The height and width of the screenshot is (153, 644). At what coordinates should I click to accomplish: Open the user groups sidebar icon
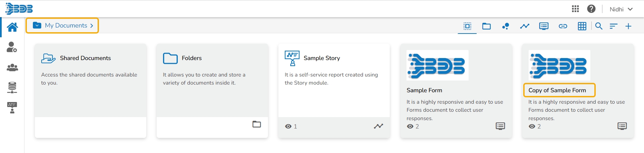point(12,67)
